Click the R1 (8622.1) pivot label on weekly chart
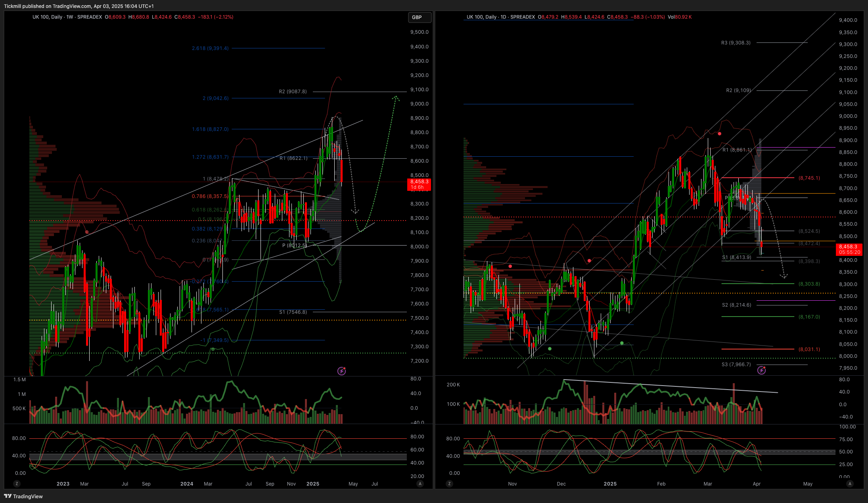The height and width of the screenshot is (503, 868). click(293, 158)
